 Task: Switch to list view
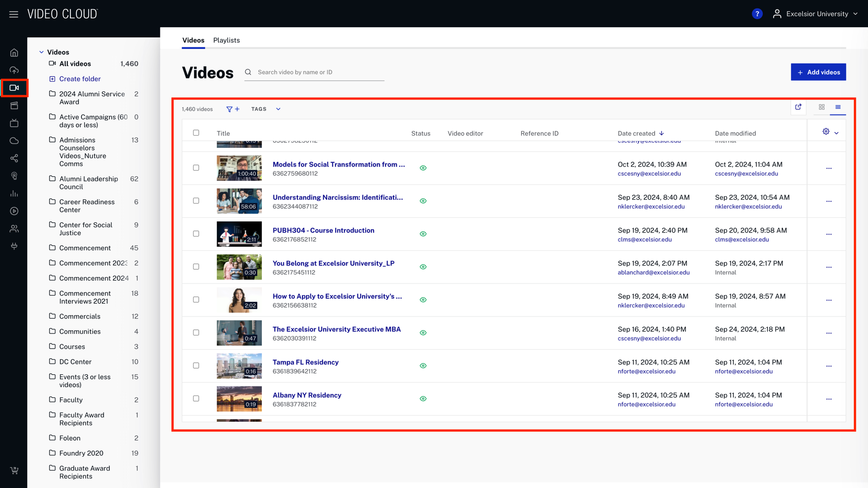click(x=838, y=107)
